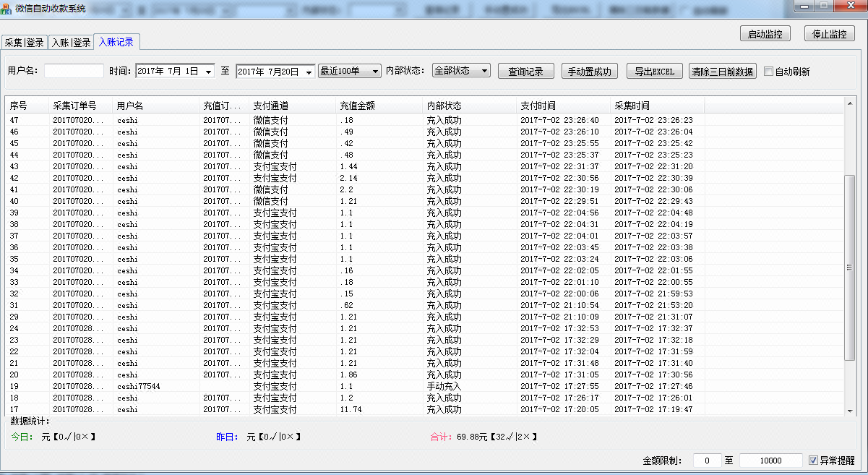The height and width of the screenshot is (475, 868).
Task: Click the 今日 statistics label
Action: pyautogui.click(x=22, y=437)
